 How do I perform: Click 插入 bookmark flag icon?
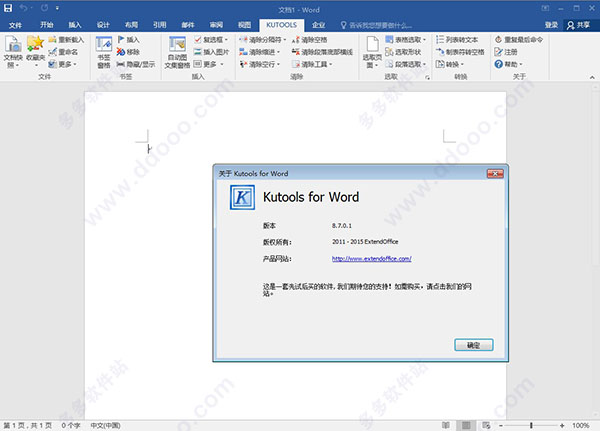pos(129,39)
